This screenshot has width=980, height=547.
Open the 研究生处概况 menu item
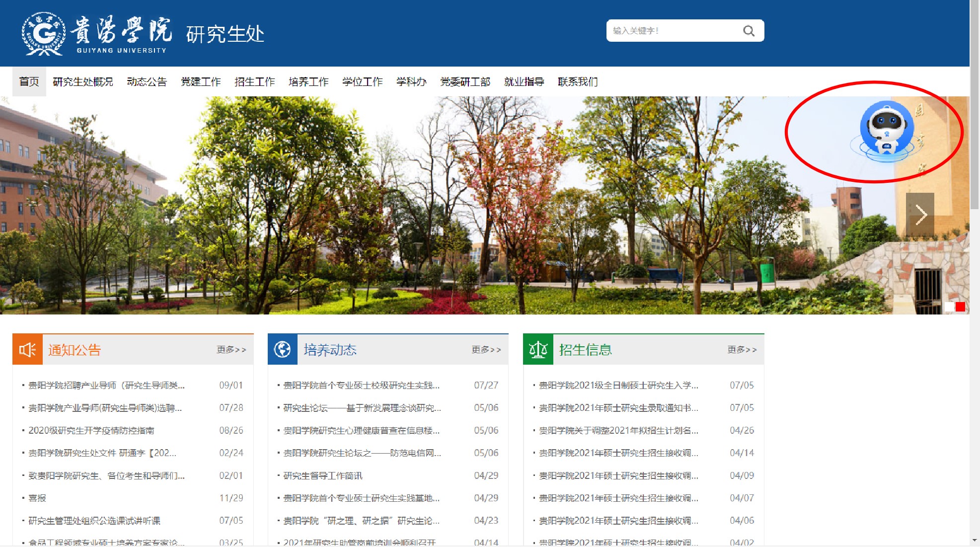(83, 82)
